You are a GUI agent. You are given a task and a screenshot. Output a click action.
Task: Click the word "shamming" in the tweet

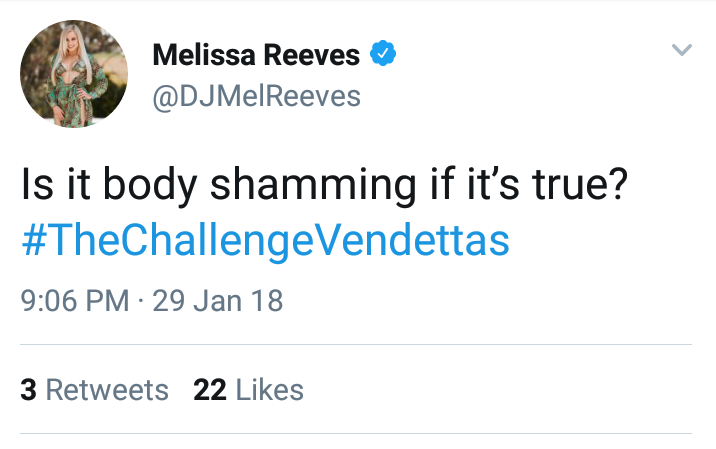(x=313, y=186)
